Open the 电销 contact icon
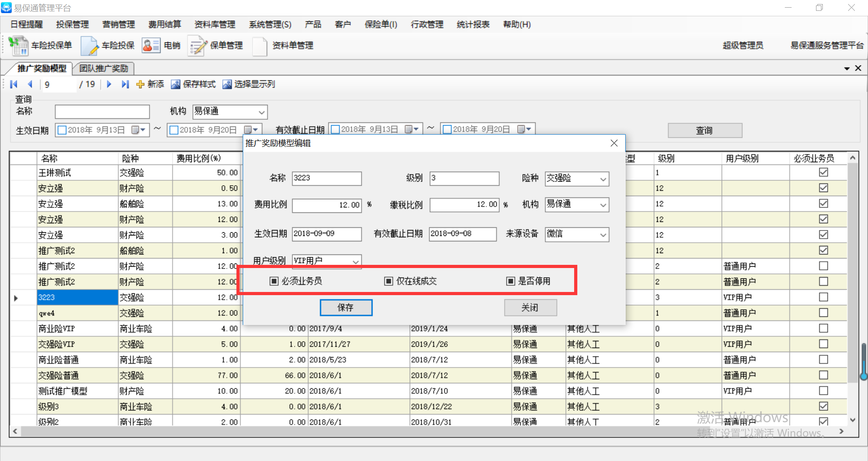The width and height of the screenshot is (868, 461). click(151, 46)
